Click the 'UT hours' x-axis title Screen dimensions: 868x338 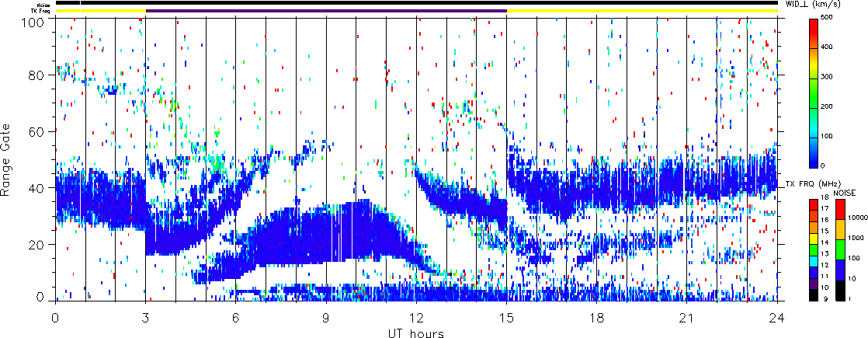[x=416, y=333]
